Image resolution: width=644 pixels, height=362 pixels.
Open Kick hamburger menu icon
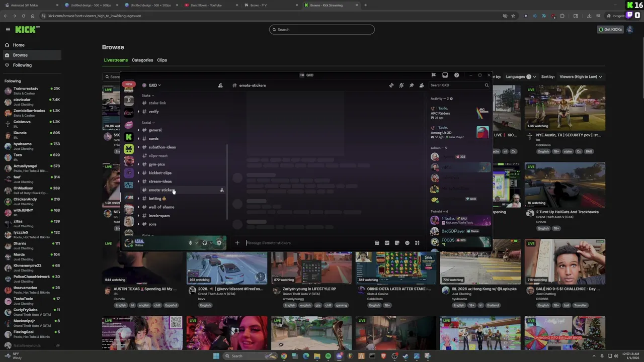pyautogui.click(x=8, y=30)
